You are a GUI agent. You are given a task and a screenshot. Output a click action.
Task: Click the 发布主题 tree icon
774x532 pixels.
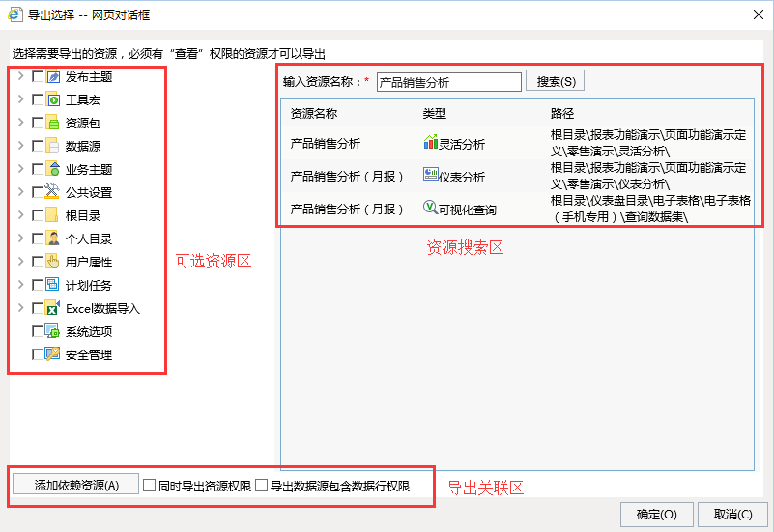pyautogui.click(x=53, y=76)
